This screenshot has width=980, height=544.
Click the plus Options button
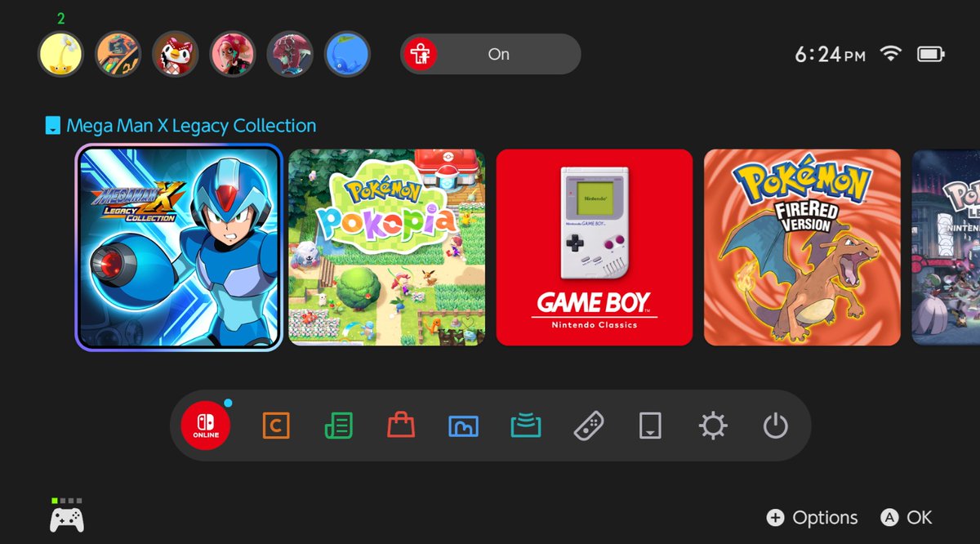tap(813, 518)
